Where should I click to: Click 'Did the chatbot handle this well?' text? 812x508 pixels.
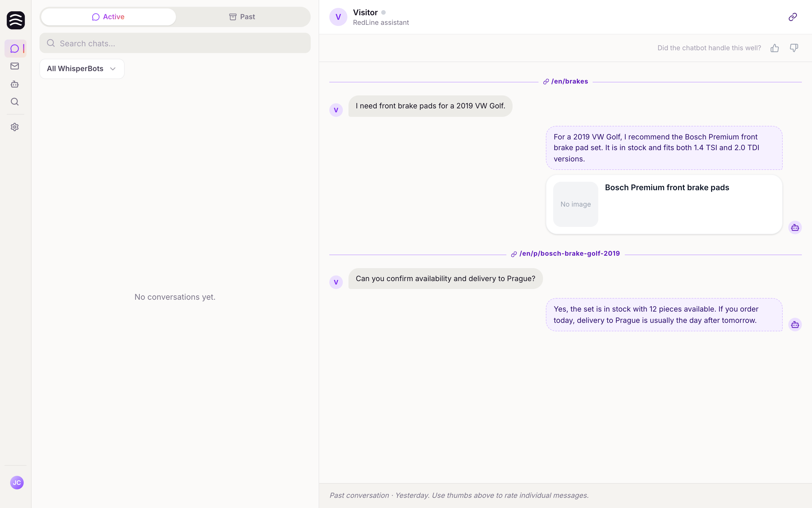(709, 48)
